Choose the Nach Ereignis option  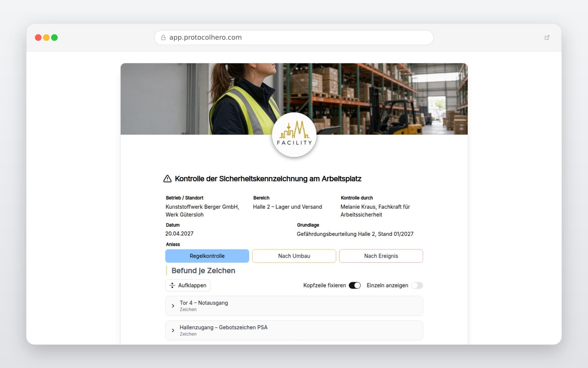tap(381, 256)
